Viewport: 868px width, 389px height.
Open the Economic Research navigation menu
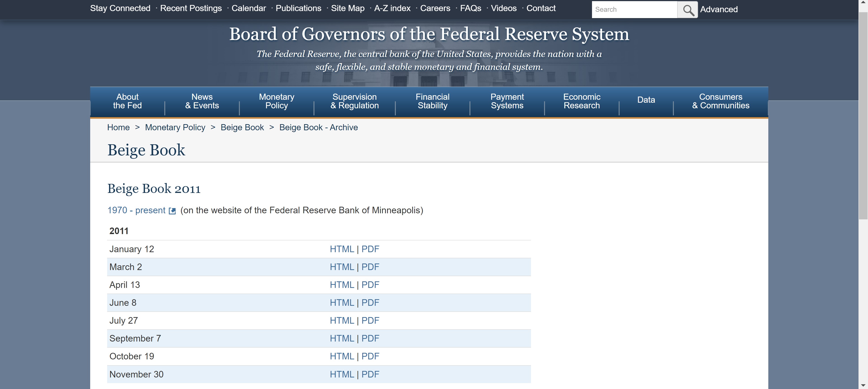coord(582,101)
